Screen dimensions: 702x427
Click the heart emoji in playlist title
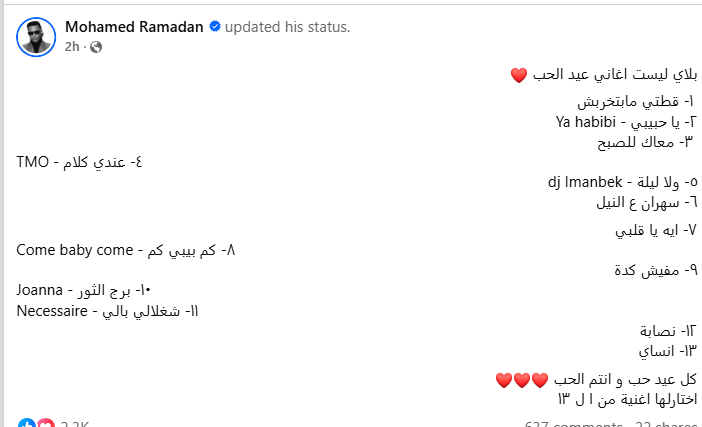518,75
